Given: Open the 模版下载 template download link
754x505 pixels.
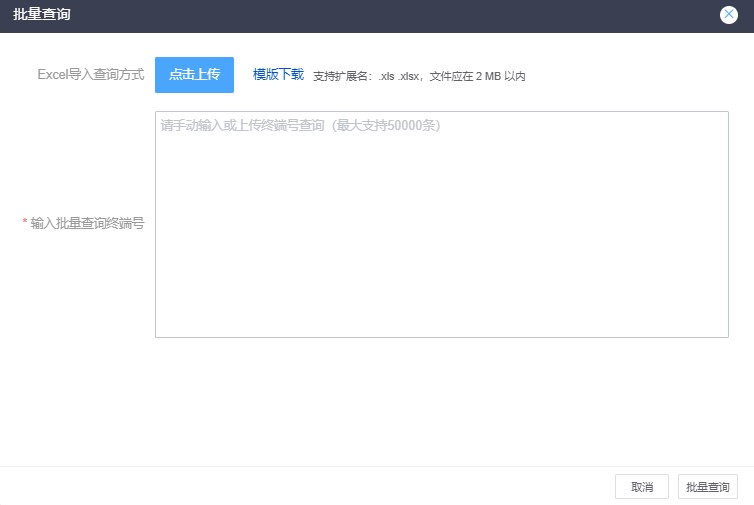Looking at the screenshot, I should point(278,75).
